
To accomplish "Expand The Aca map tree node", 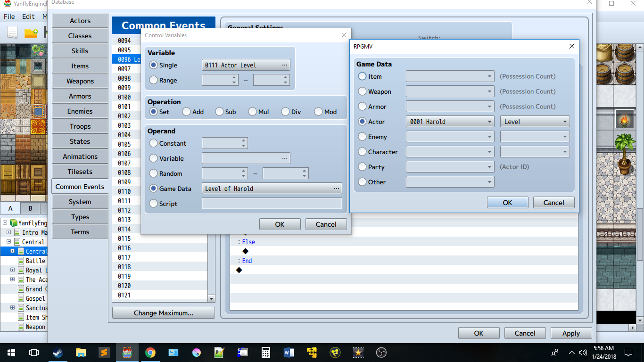I will [x=13, y=280].
